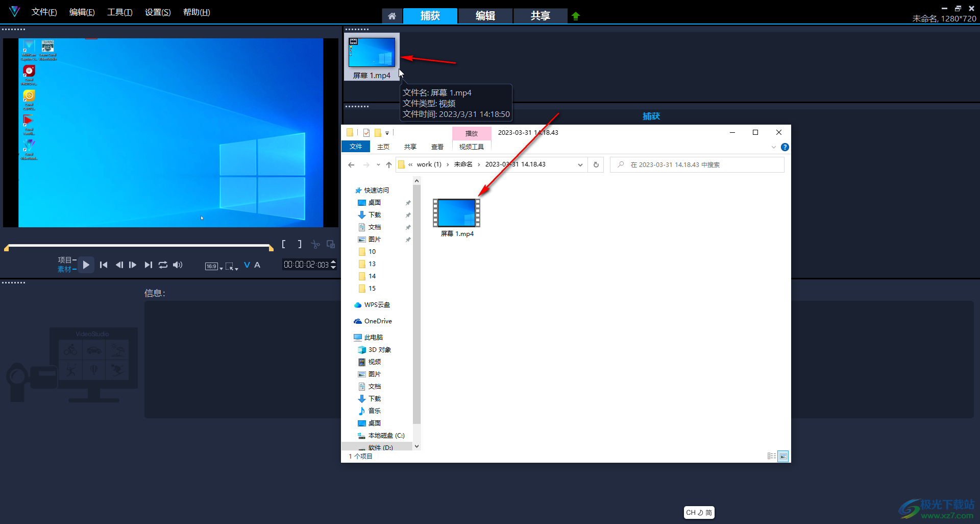The image size is (980, 524).
Task: Click Explorer back arrow
Action: pyautogui.click(x=351, y=164)
